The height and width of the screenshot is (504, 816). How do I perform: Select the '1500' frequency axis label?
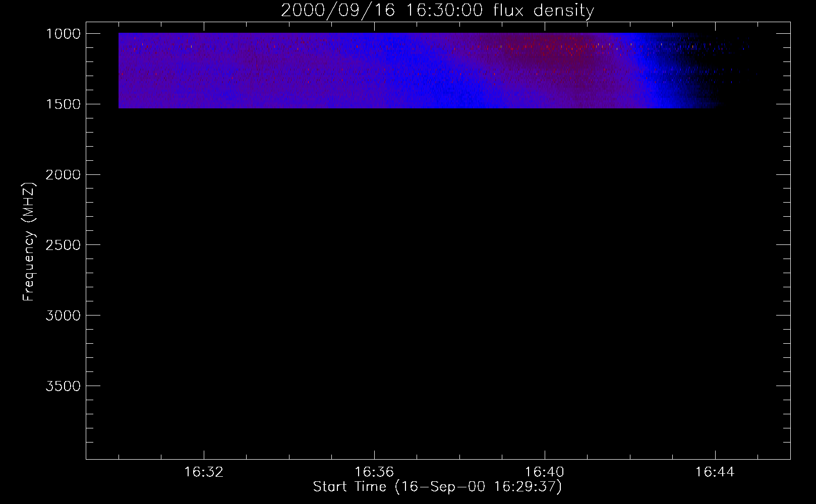point(63,104)
